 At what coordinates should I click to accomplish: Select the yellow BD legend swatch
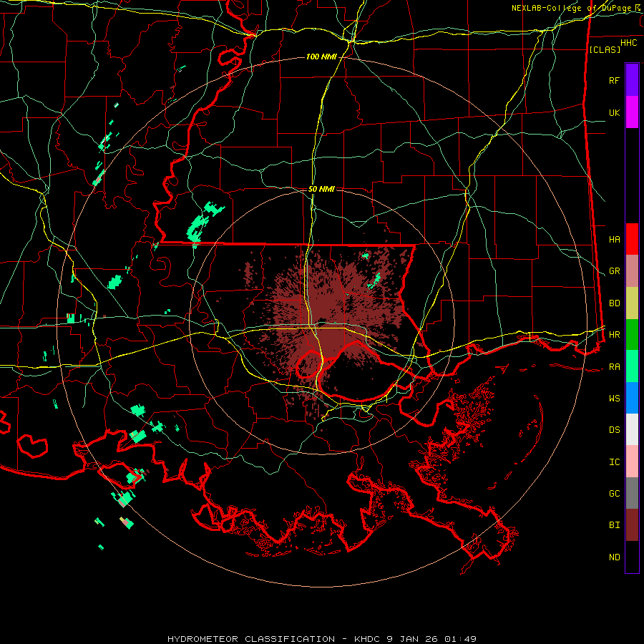point(632,303)
